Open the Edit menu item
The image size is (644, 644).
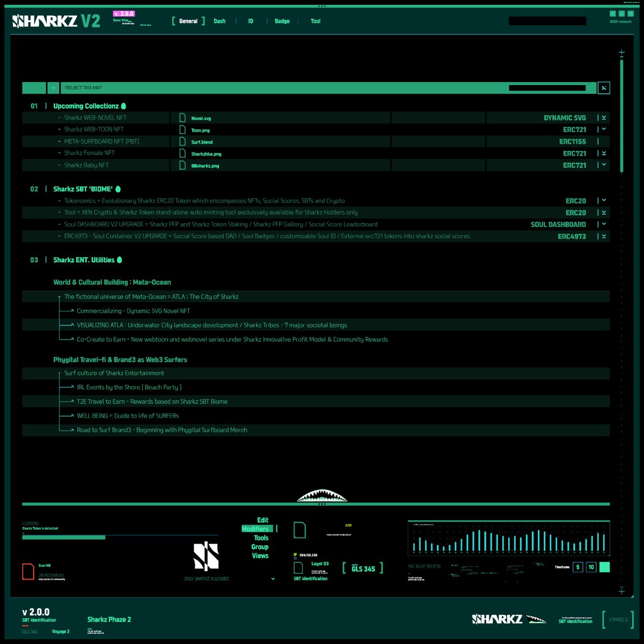(x=262, y=520)
